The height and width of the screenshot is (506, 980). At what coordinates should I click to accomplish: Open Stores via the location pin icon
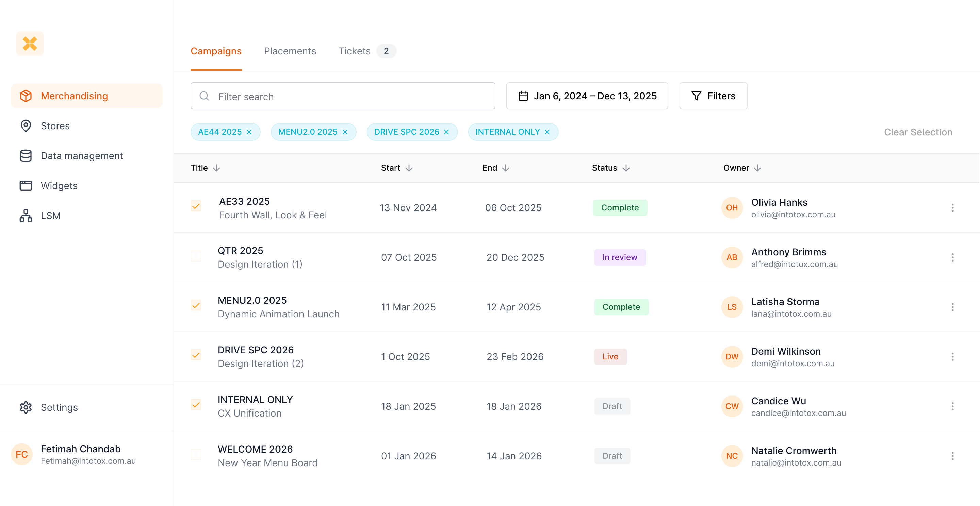26,126
